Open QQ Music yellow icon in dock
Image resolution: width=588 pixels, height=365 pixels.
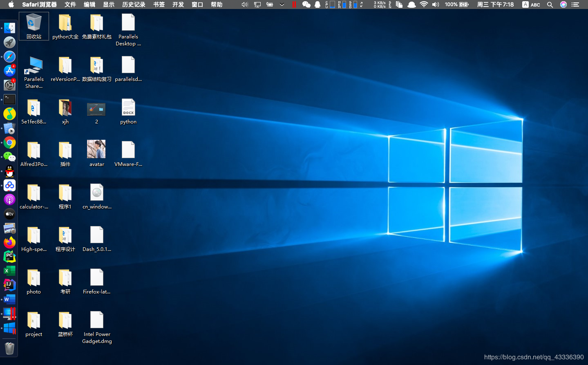pos(9,114)
